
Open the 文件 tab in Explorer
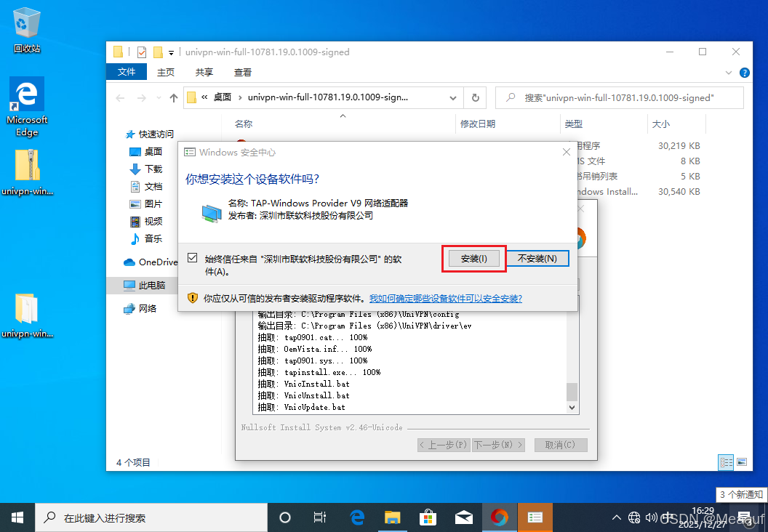coord(127,72)
